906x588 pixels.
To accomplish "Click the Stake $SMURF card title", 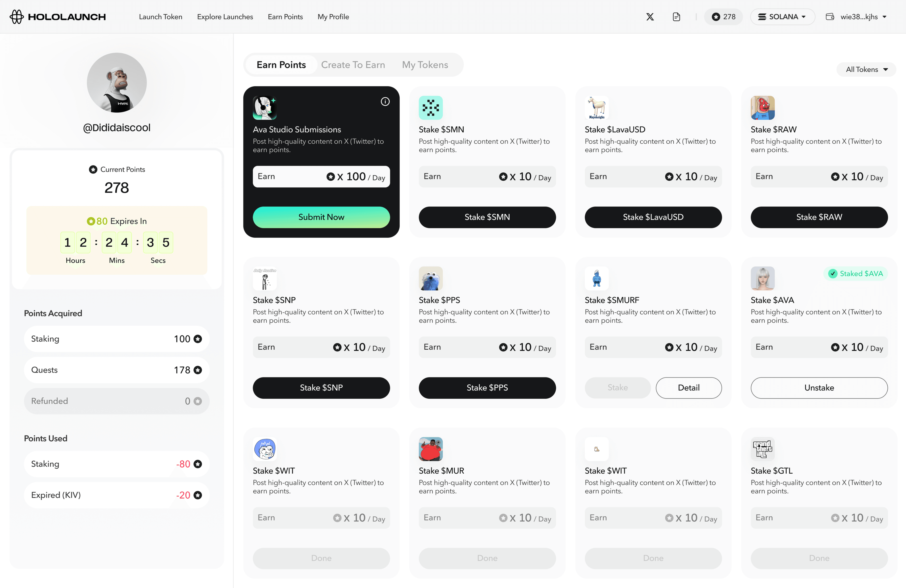I will coord(612,300).
